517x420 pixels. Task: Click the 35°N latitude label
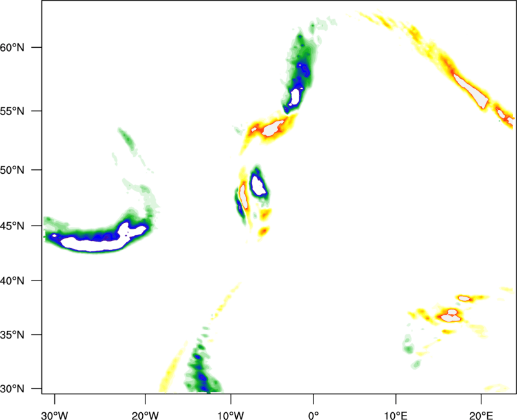[x=12, y=335]
